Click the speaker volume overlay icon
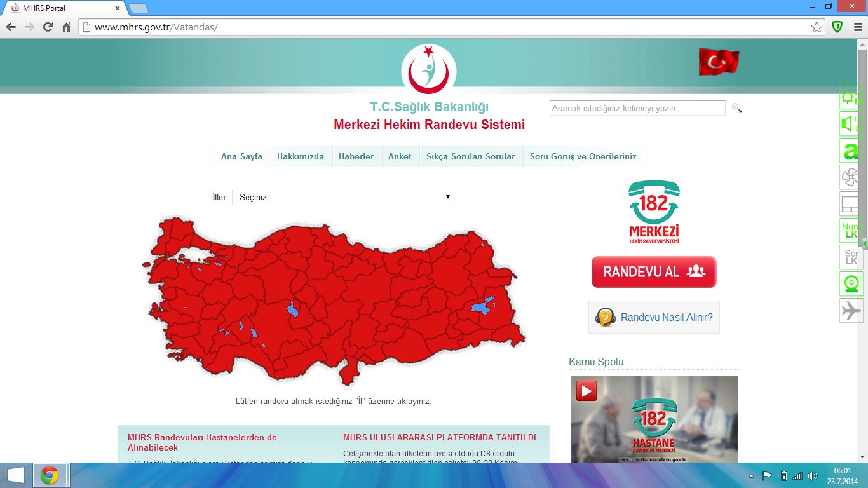 [x=850, y=124]
